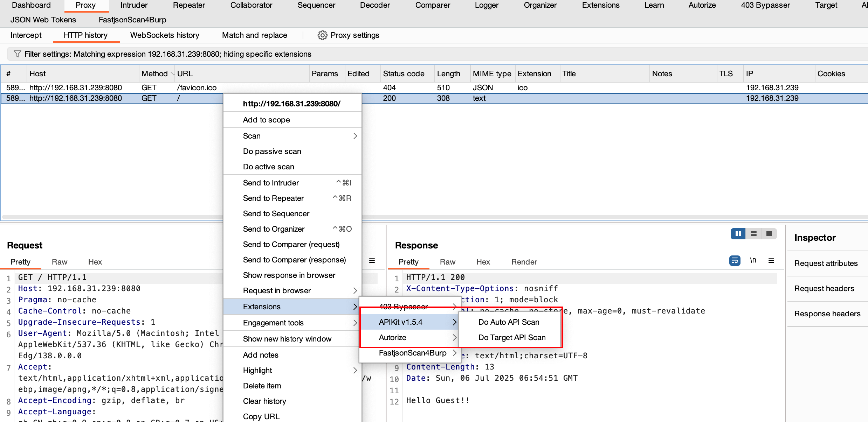The image size is (868, 422).
Task: Select the /favicon.ico history row
Action: pyautogui.click(x=434, y=87)
